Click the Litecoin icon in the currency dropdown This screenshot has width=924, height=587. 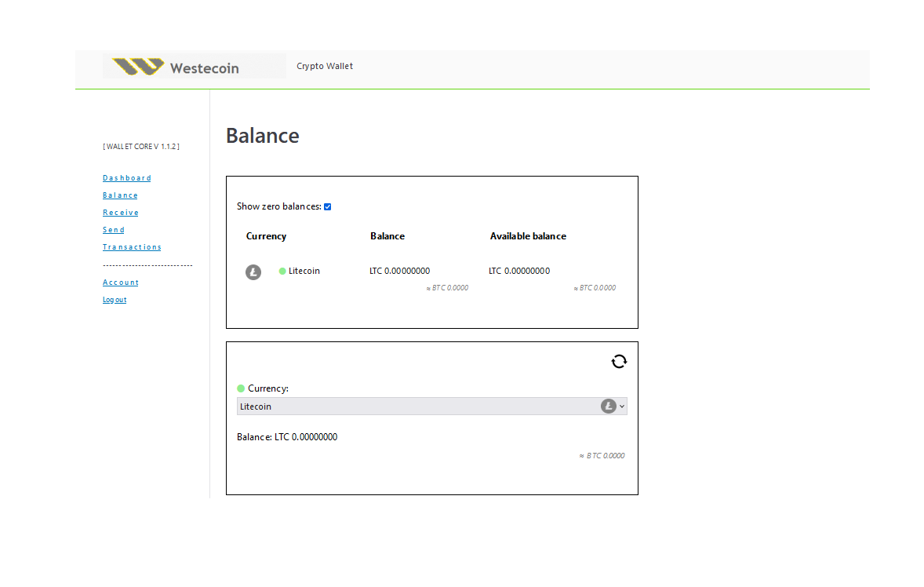[608, 406]
